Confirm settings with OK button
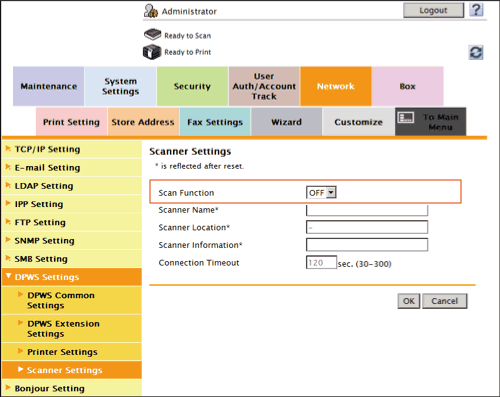The height and width of the screenshot is (397, 500). coord(409,301)
